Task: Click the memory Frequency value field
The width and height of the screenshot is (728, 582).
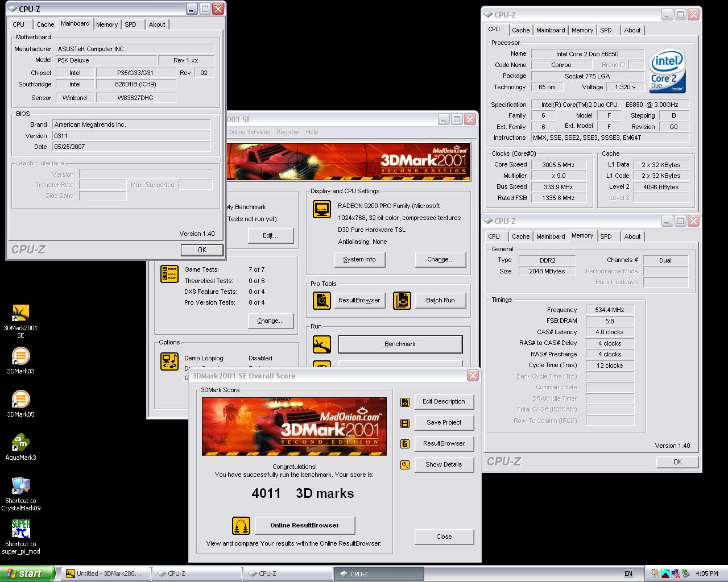Action: coord(610,310)
